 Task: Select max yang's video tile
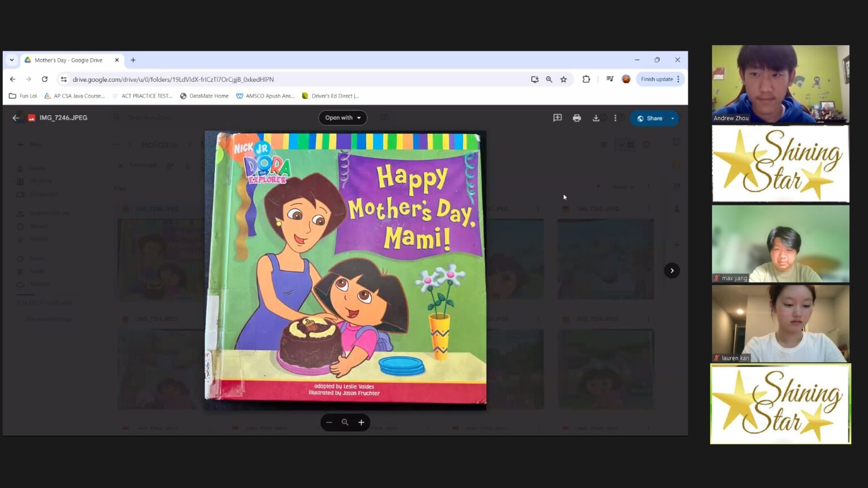click(x=780, y=243)
